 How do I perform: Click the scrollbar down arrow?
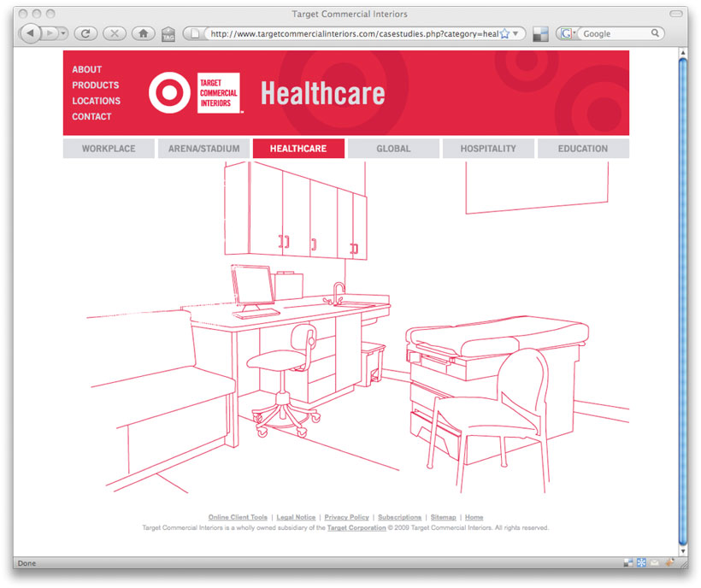[x=683, y=551]
